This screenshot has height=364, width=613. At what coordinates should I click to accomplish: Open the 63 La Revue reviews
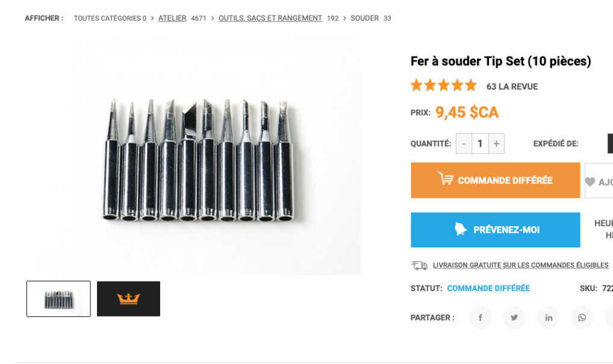pyautogui.click(x=512, y=87)
